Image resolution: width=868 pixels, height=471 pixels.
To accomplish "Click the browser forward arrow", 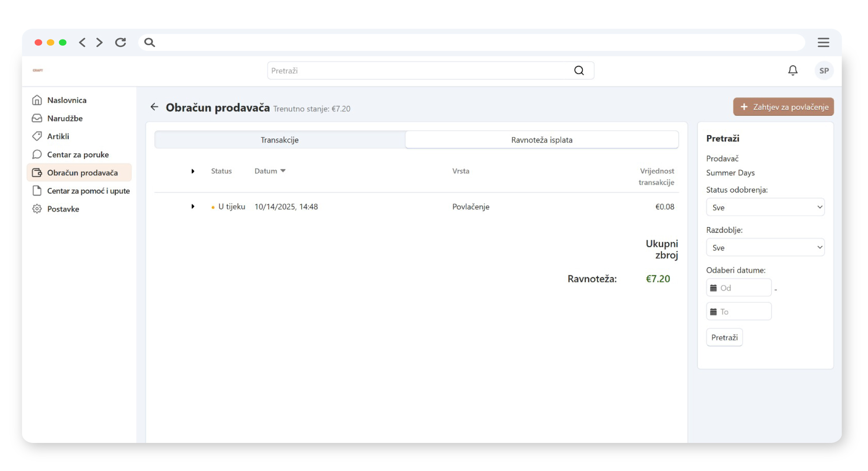I will click(100, 43).
